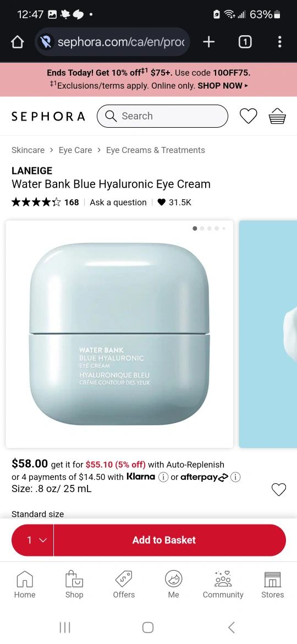This screenshot has height=644, width=297.
Task: Toggle the 31.5K loves heart counter
Action: 174,202
